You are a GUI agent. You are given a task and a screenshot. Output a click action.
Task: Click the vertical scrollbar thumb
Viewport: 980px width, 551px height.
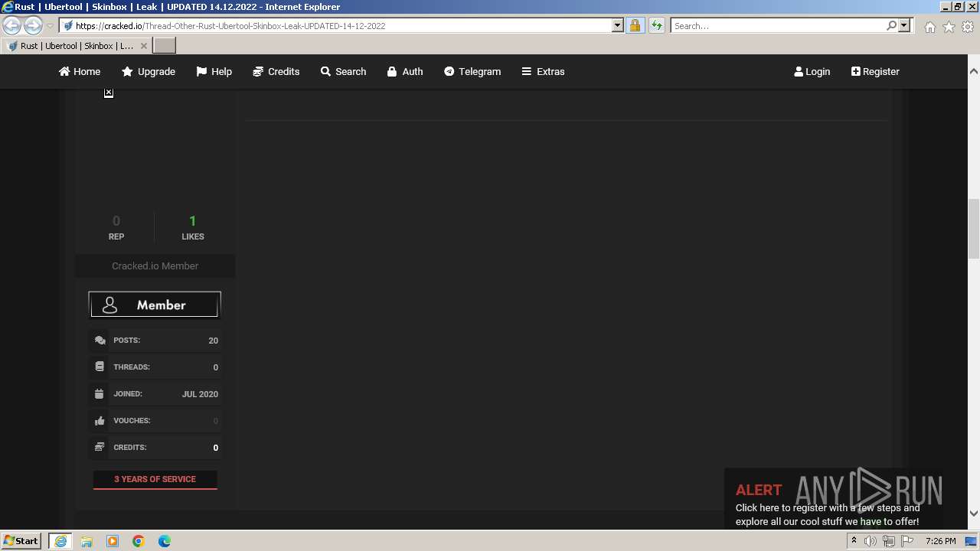coord(974,229)
